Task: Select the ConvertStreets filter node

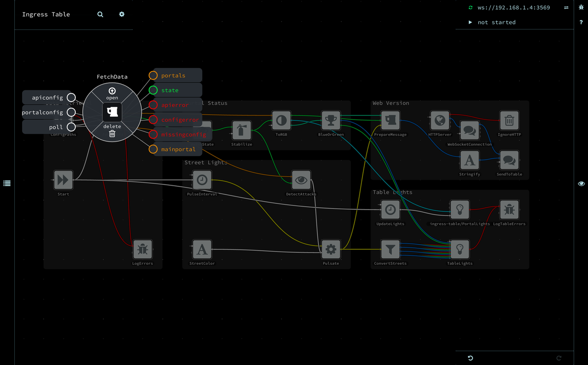Action: [390, 250]
